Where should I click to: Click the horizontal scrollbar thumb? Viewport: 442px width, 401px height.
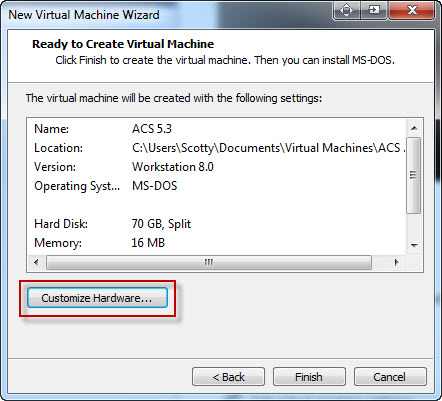click(209, 262)
